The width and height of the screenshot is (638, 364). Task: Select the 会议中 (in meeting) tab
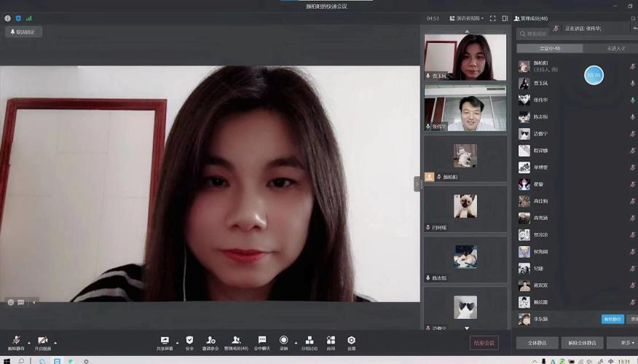(x=549, y=48)
